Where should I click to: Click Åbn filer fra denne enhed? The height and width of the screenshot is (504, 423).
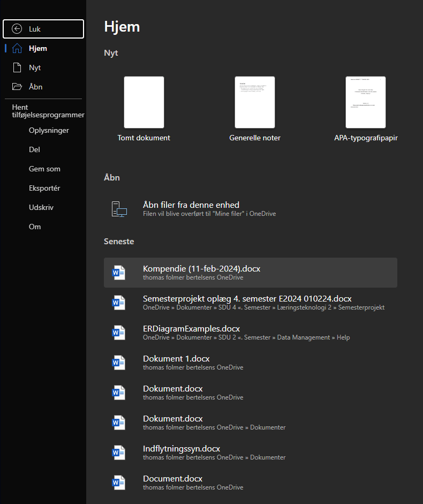(x=251, y=209)
